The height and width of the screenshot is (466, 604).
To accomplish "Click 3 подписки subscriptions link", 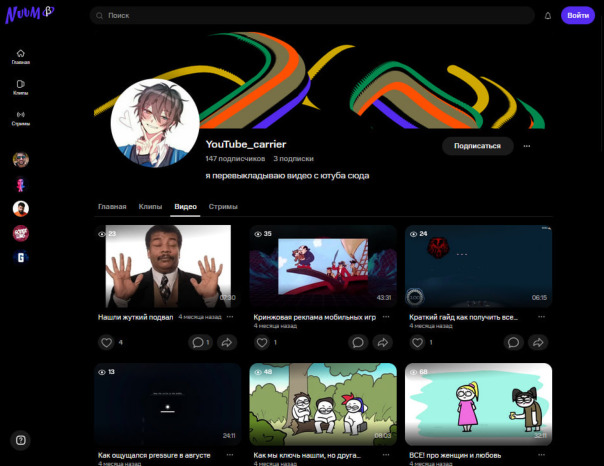I will 294,159.
